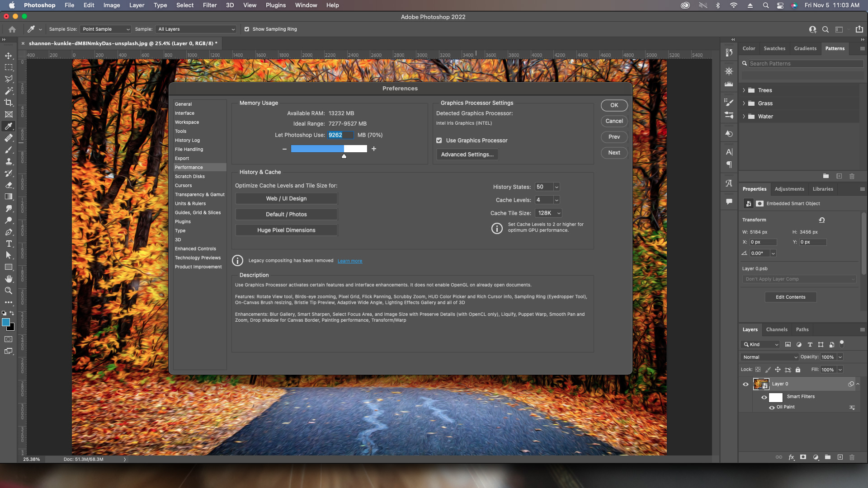The height and width of the screenshot is (488, 868).
Task: Open Performance preferences section
Action: [x=189, y=167]
